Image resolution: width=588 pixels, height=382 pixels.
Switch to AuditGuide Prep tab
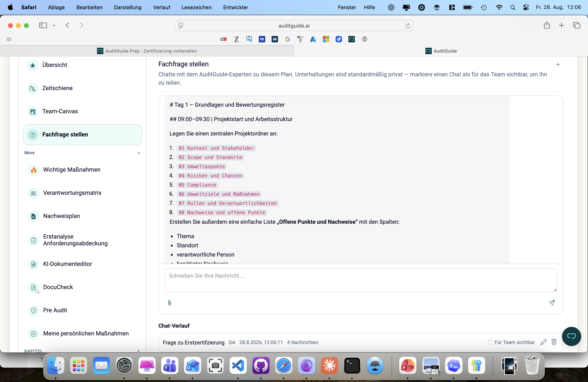point(147,51)
